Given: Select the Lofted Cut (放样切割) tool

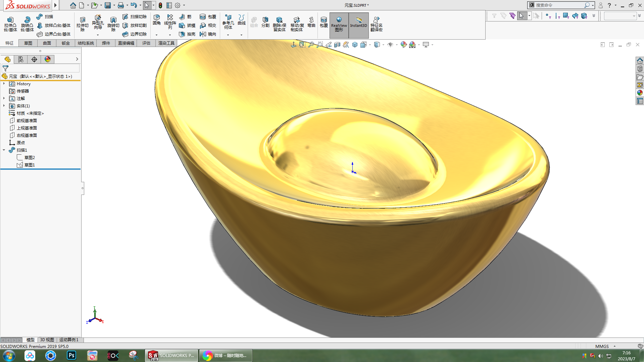Looking at the screenshot, I should [135, 25].
